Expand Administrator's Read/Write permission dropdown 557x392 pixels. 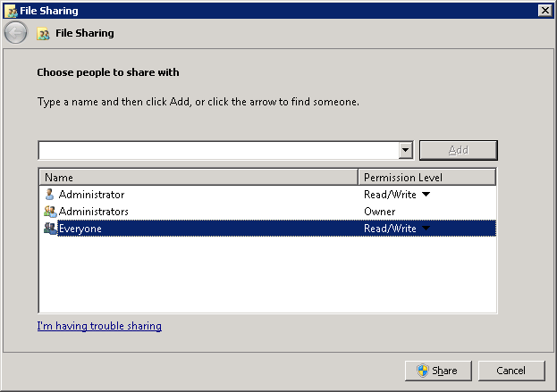coord(426,194)
